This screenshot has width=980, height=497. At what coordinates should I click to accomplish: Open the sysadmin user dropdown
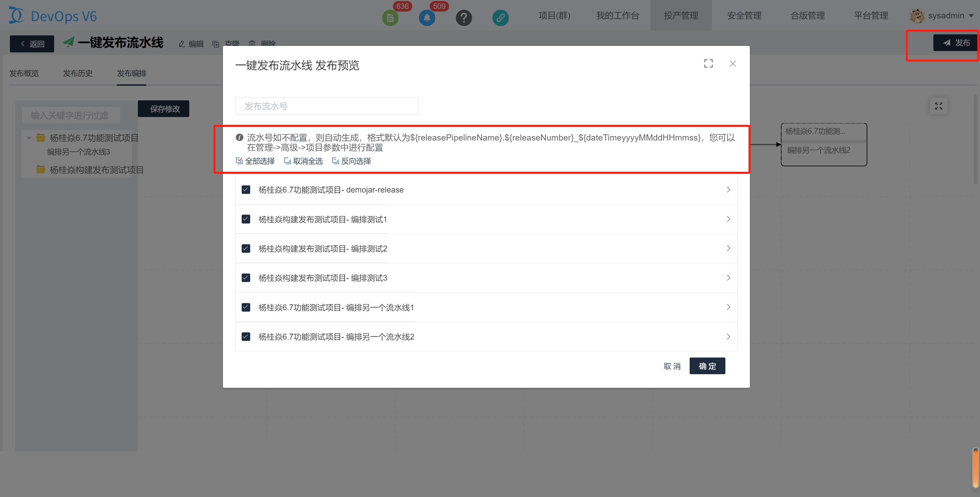(946, 16)
